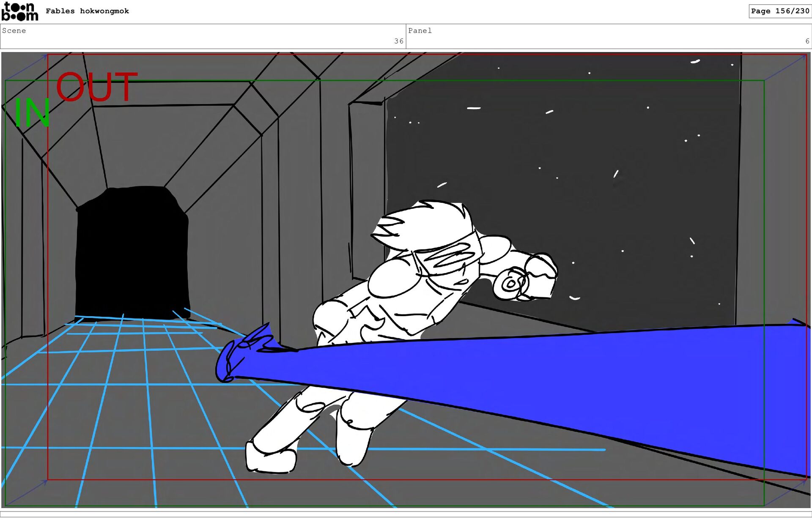The image size is (812, 525).
Task: Click the Scene header label
Action: pos(14,30)
